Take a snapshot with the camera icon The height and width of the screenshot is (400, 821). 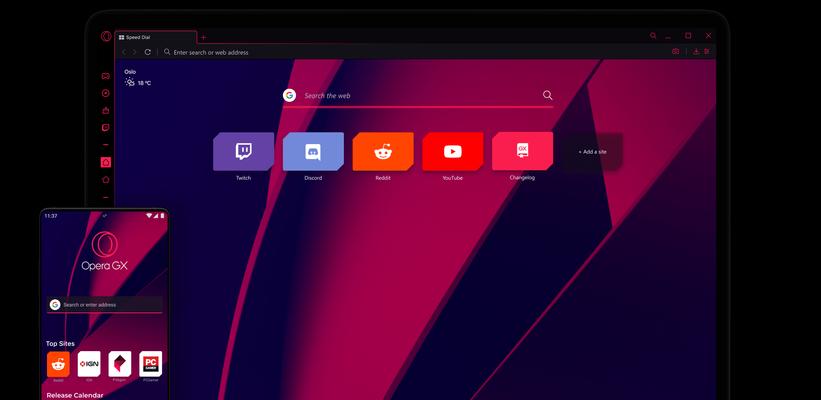click(675, 51)
